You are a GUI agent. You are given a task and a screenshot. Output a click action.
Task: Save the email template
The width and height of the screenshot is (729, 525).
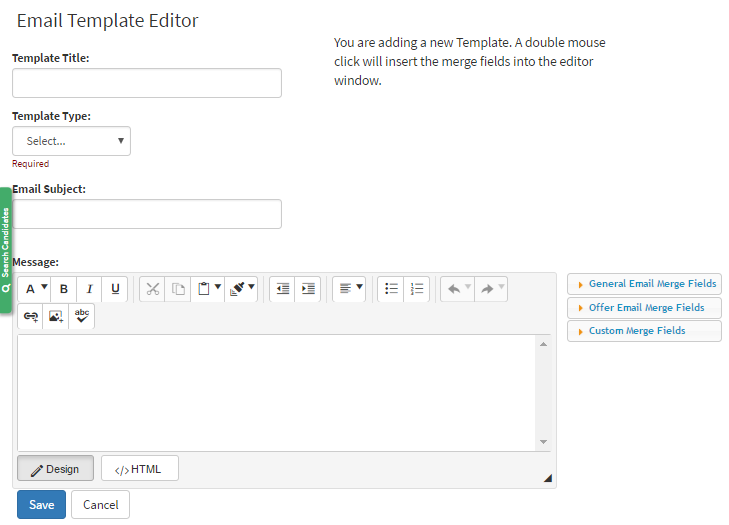pos(41,505)
